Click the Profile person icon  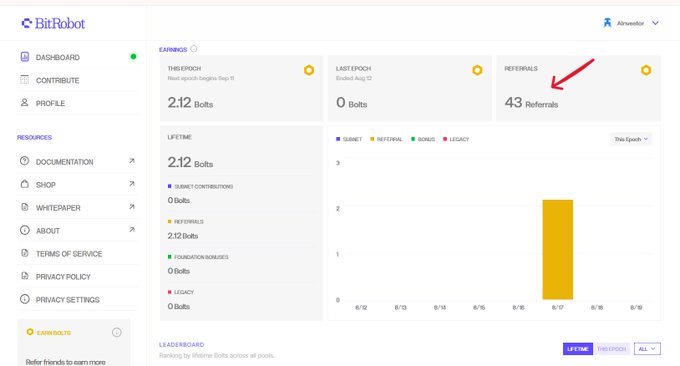click(x=25, y=102)
